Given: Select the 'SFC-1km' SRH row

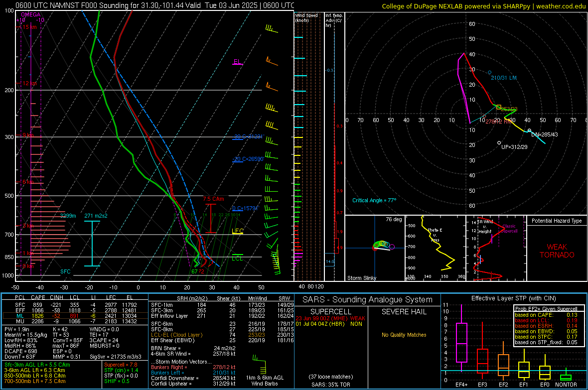Looking at the screenshot, I should click(x=222, y=305).
